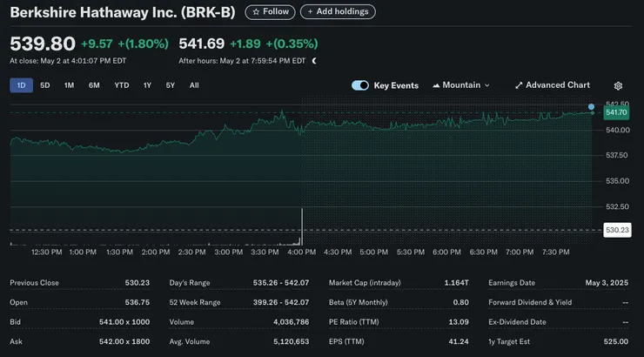
Task: Open the Mountain chart type dropdown
Action: click(x=461, y=85)
